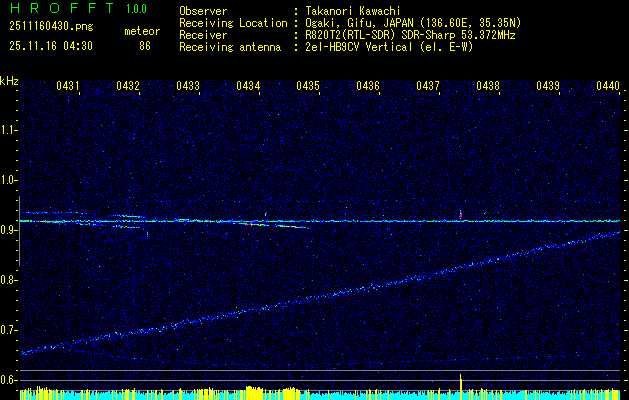Click the 0432 time axis marker
The height and width of the screenshot is (400, 629).
128,85
